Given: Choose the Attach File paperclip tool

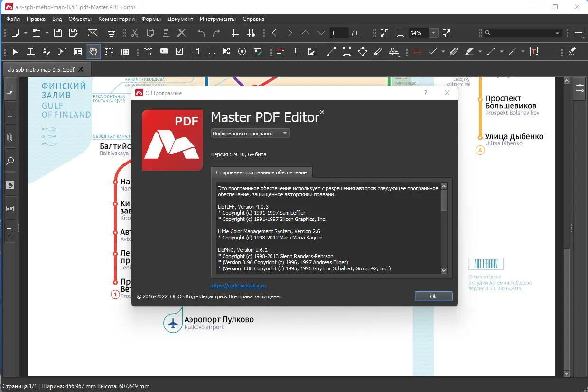Looking at the screenshot, I should [453, 51].
